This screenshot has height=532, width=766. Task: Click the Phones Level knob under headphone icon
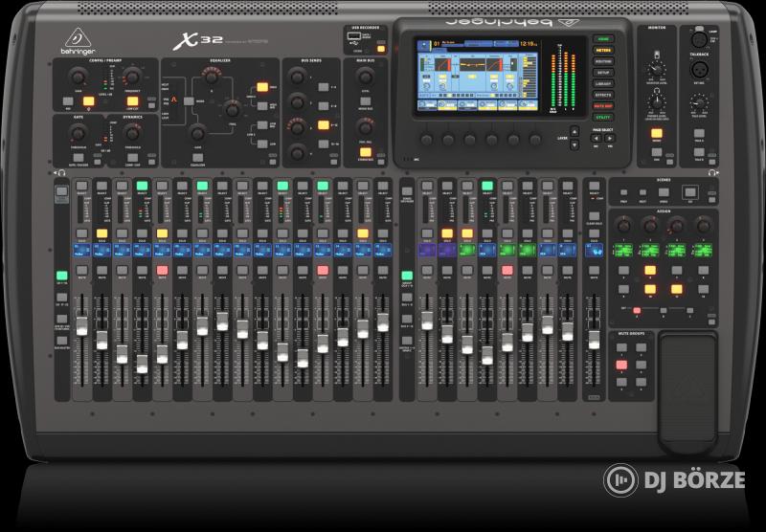(x=657, y=102)
